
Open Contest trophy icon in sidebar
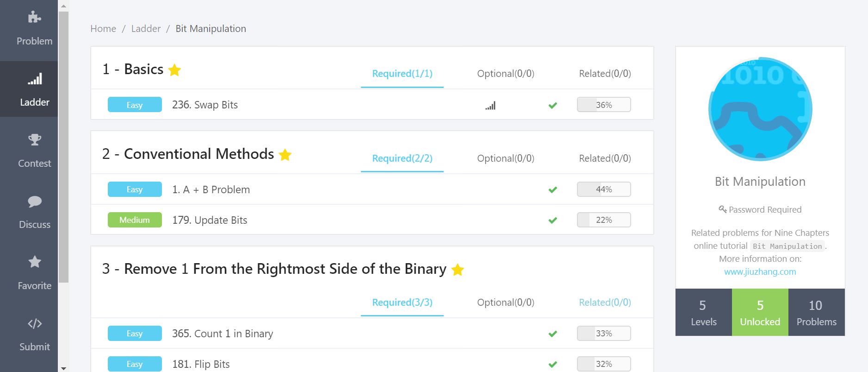(34, 139)
